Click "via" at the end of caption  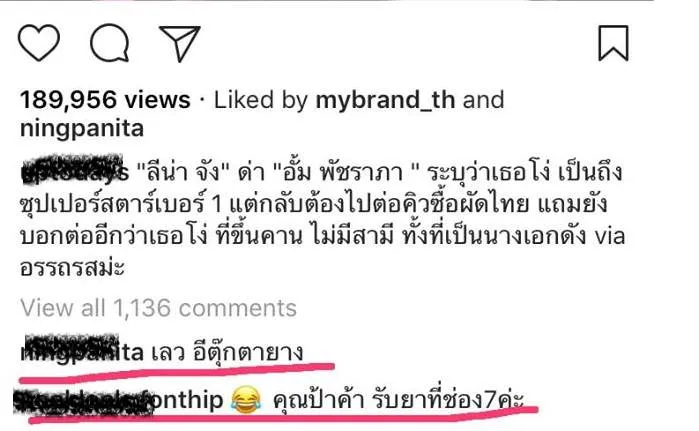[x=610, y=237]
